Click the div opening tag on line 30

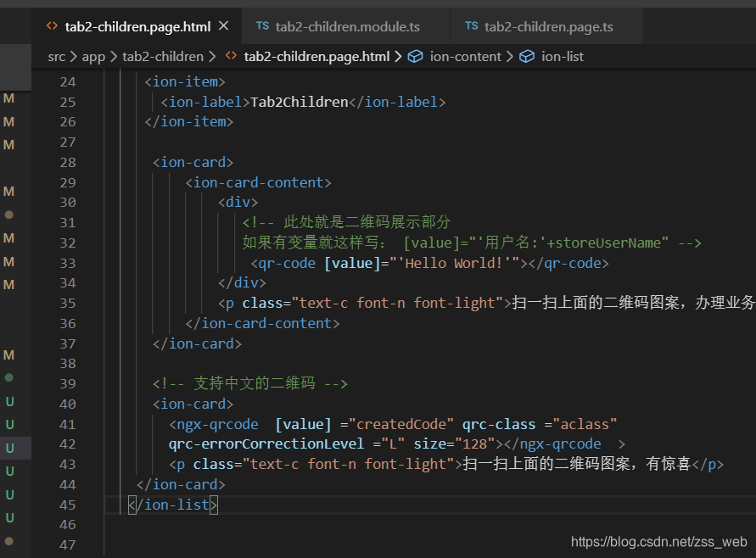(x=238, y=203)
